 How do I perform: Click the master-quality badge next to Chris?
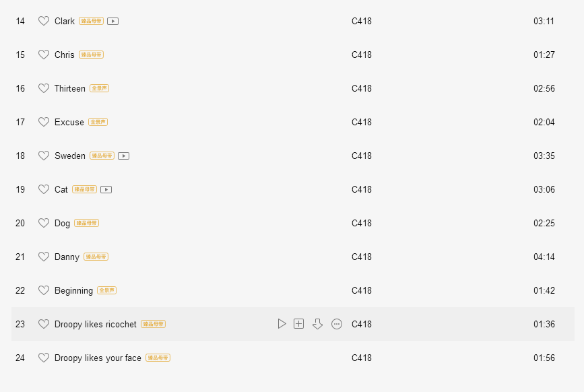pos(91,55)
